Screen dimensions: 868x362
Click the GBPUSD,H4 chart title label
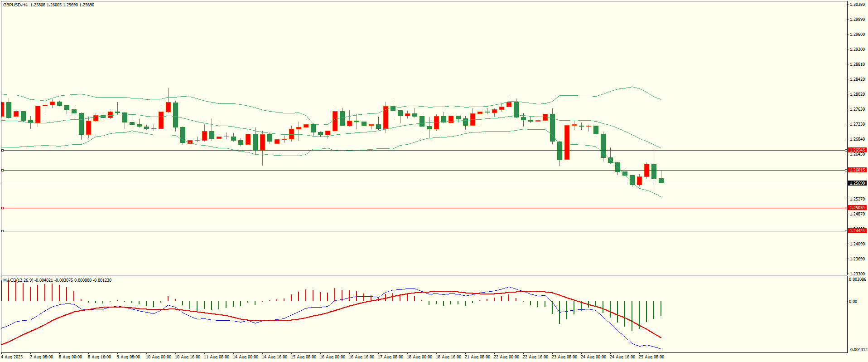click(15, 5)
